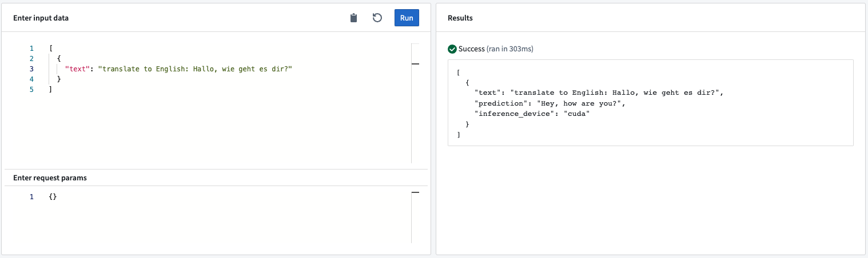Viewport: 868px width, 258px height.
Task: Click the input data editor scrollbar marker
Action: click(416, 64)
